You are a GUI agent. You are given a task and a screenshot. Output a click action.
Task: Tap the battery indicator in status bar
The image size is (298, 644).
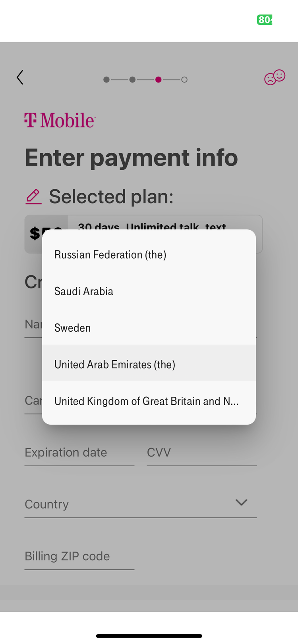265,20
